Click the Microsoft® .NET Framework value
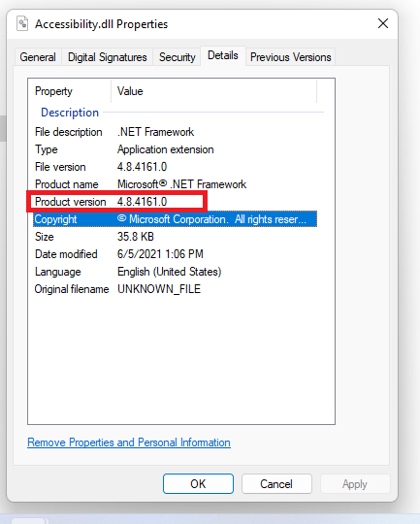Viewport: 420px width, 524px height. point(181,184)
